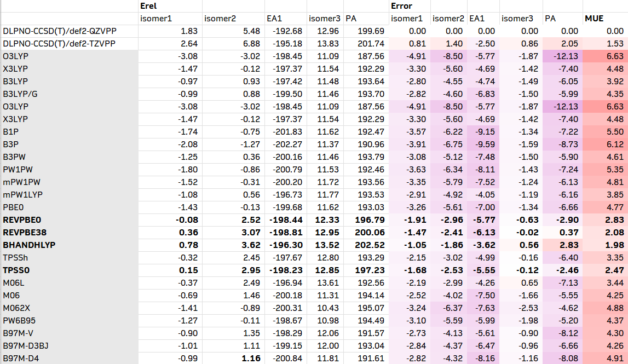
Task: Click the bold BHANDHLYP row label
Action: tap(29, 245)
